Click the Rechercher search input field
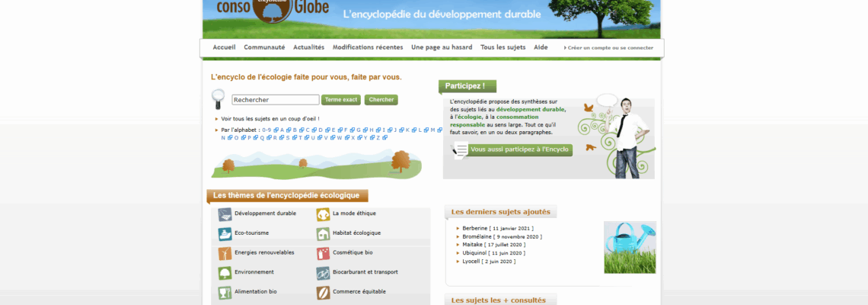The width and height of the screenshot is (868, 305). click(x=275, y=100)
